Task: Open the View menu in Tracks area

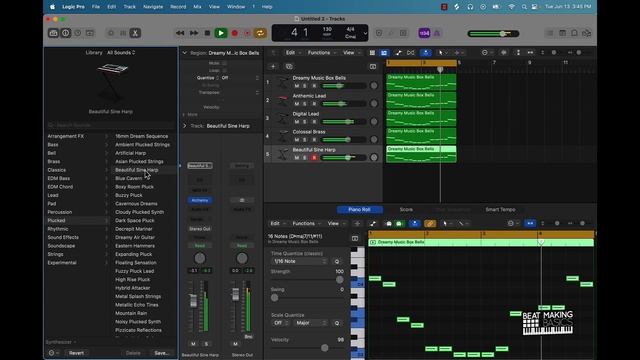Action: click(x=351, y=53)
